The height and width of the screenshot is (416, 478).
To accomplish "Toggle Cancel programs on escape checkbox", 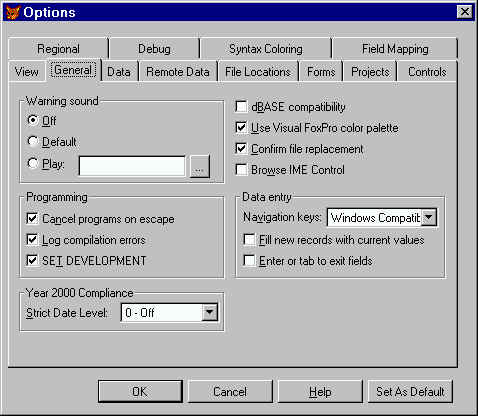I will click(x=32, y=219).
